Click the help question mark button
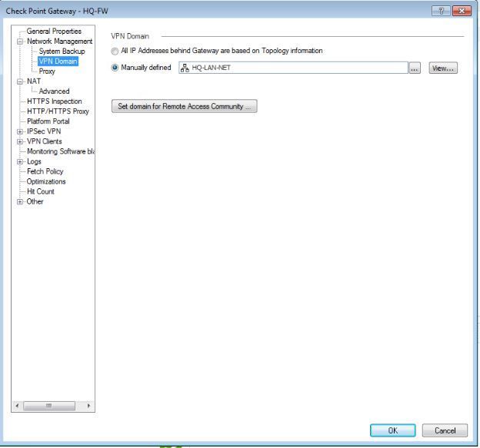 tap(442, 8)
